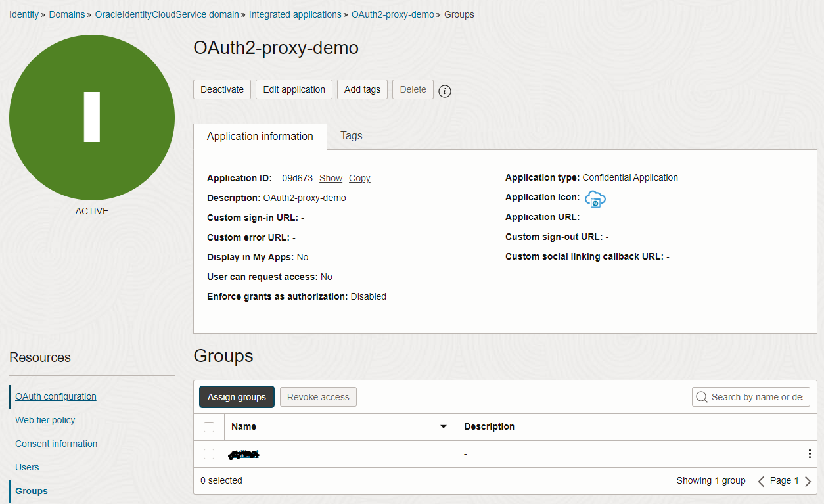This screenshot has height=504, width=824.
Task: Copy the Application ID
Action: pos(359,178)
